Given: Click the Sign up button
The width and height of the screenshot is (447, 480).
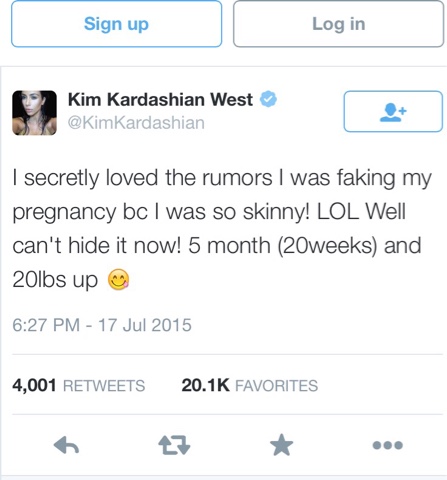Looking at the screenshot, I should click(x=116, y=24).
